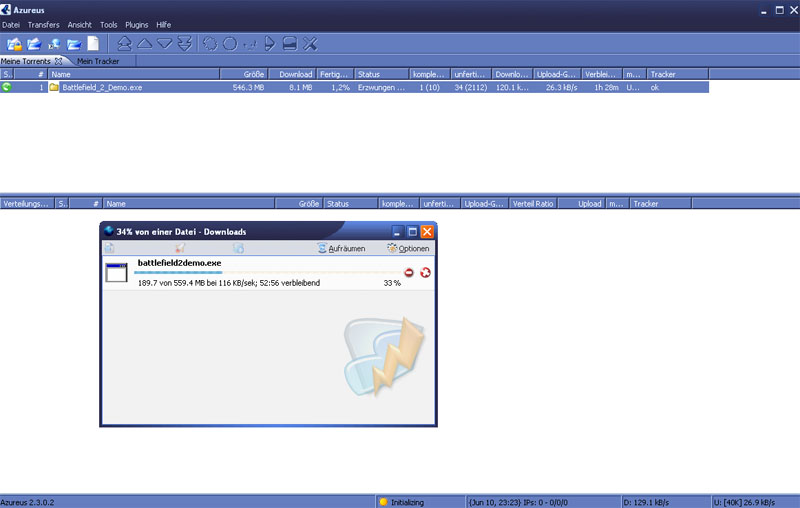Click the green status icon of Battlefield torrent
This screenshot has width=800, height=508.
[7, 87]
